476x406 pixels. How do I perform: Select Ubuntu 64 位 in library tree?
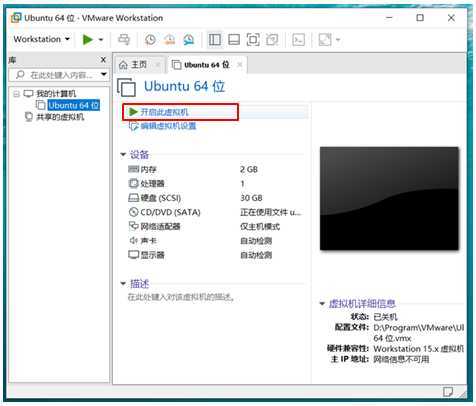point(74,105)
